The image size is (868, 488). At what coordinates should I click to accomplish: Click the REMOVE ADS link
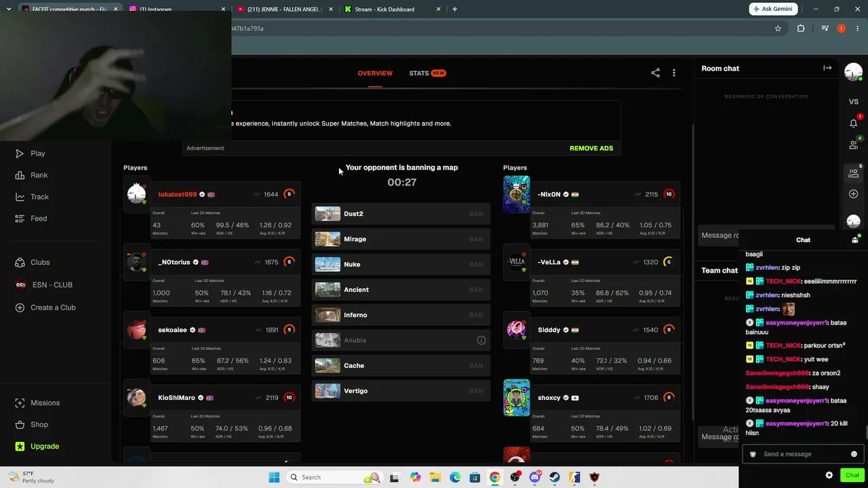(591, 148)
